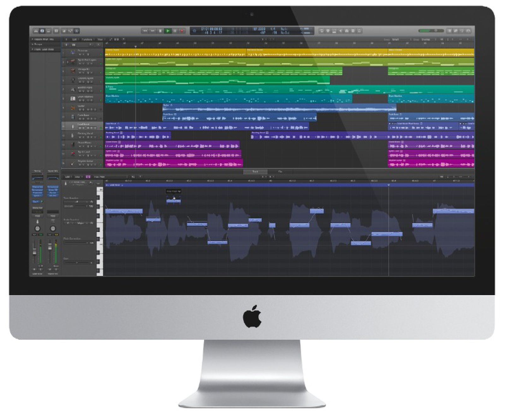Solo the Backing Vocal track

click(x=84, y=137)
